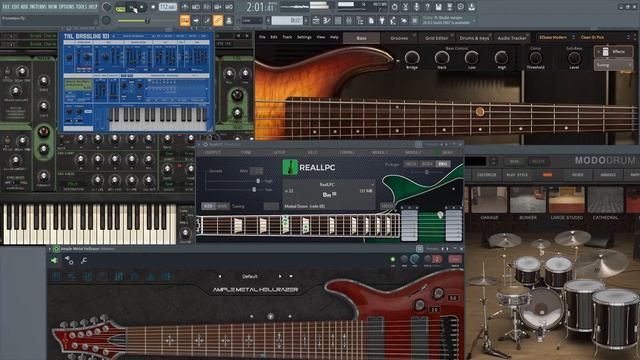640x360 pixels.
Task: Click the stamp icon in second toolbar row
Action: point(229,20)
